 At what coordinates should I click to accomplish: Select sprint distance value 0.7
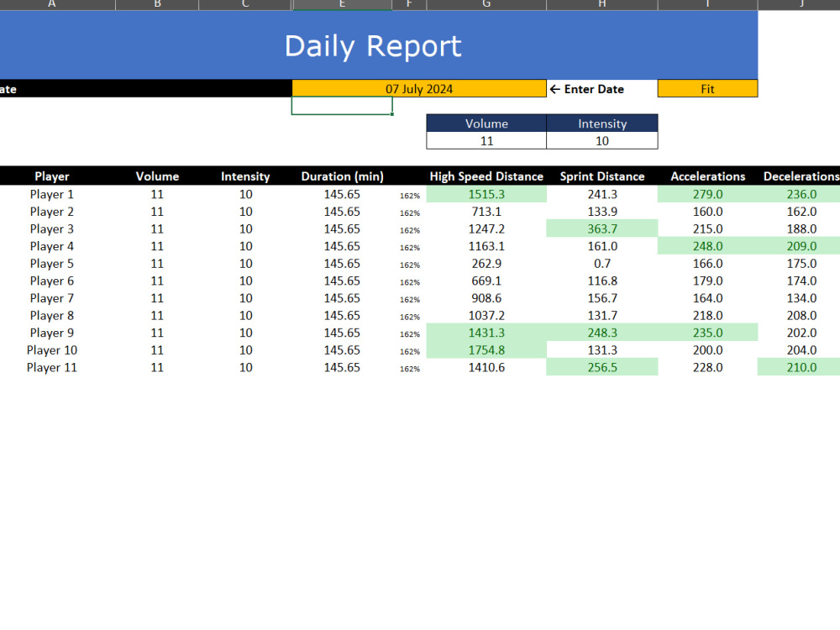[x=602, y=264]
